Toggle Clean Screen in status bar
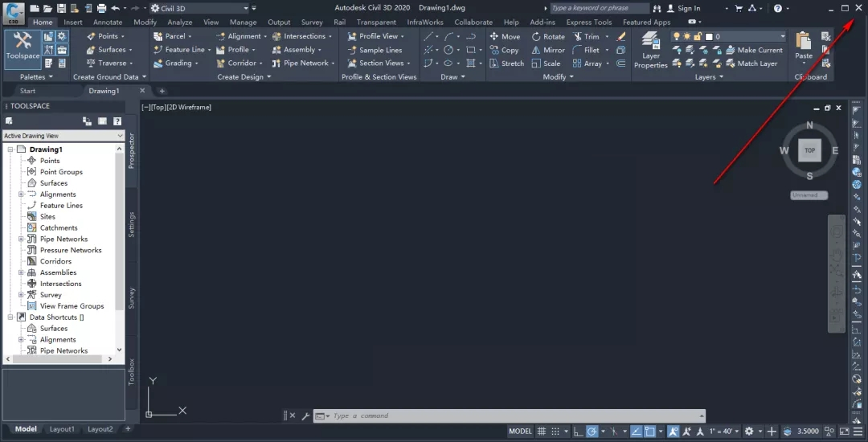Viewport: 868px width, 442px height. 845,432
